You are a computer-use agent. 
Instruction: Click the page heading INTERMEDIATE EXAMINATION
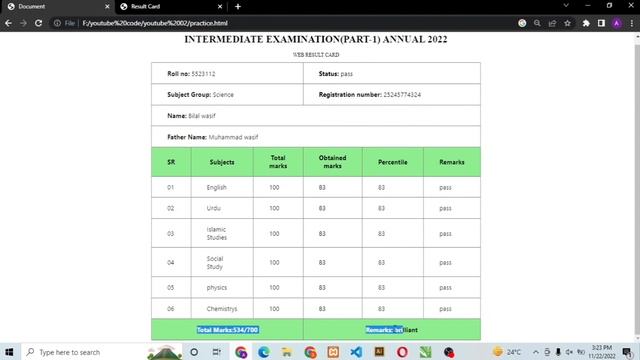(x=316, y=39)
